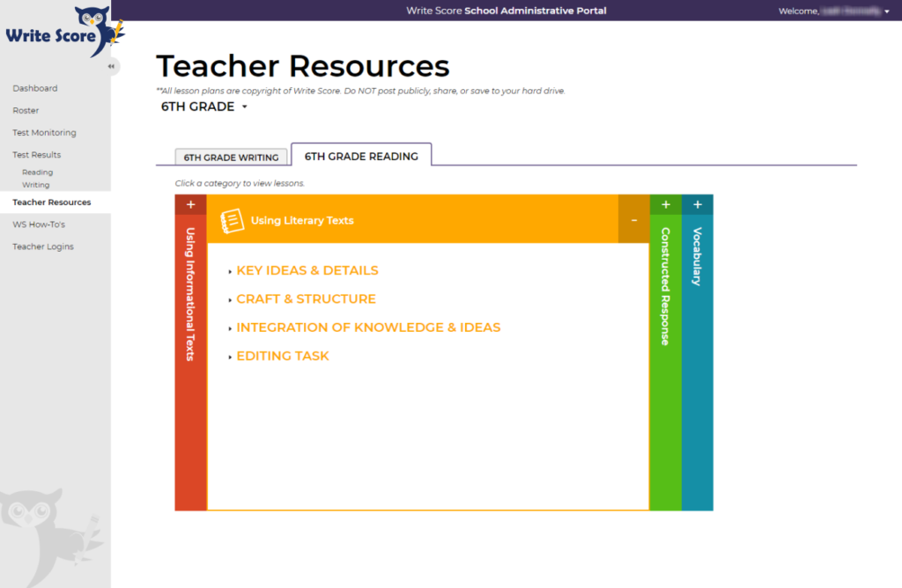Collapse Using Literary Texts with minus button
The height and width of the screenshot is (588, 902).
(634, 220)
